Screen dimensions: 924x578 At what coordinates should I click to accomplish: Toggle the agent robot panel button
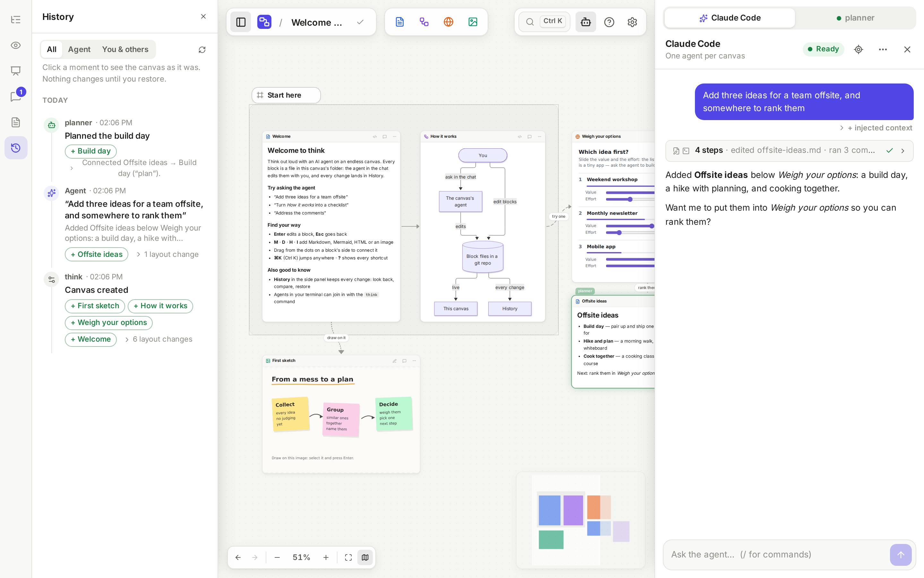tap(586, 22)
